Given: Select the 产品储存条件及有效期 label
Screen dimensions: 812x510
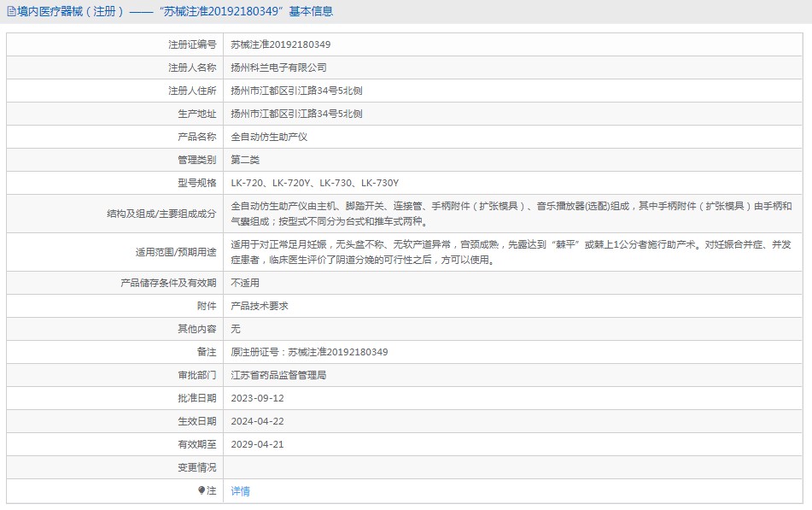Looking at the screenshot, I should point(168,283).
